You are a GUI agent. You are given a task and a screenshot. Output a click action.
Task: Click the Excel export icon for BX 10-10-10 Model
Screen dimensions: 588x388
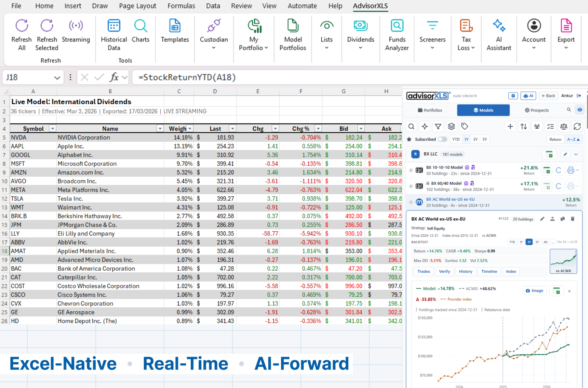547,170
